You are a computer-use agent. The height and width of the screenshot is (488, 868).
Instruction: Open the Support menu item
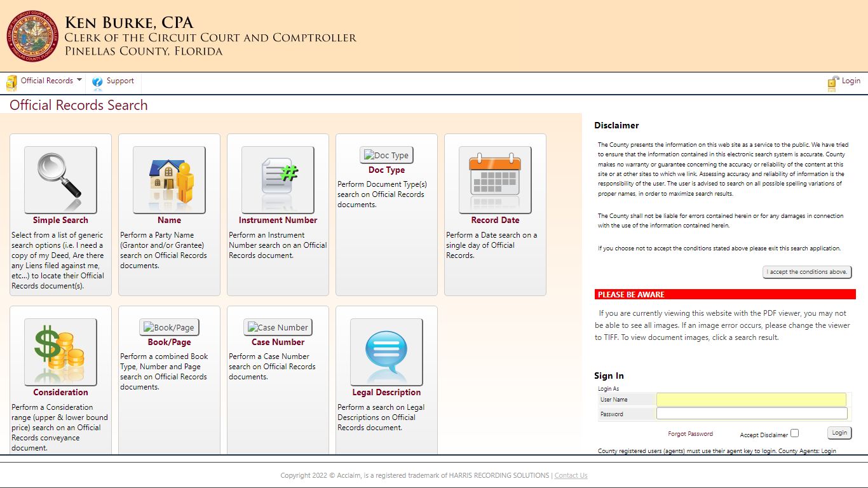pyautogui.click(x=120, y=81)
